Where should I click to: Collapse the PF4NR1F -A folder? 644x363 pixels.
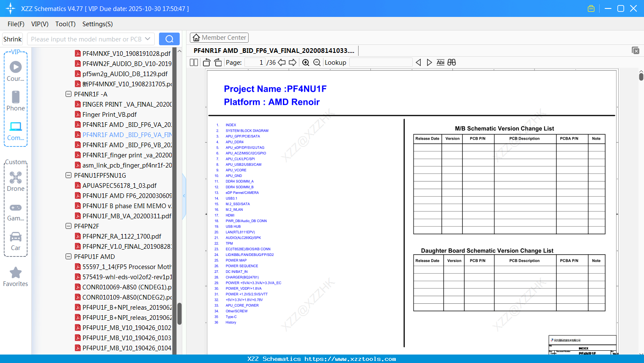point(69,94)
